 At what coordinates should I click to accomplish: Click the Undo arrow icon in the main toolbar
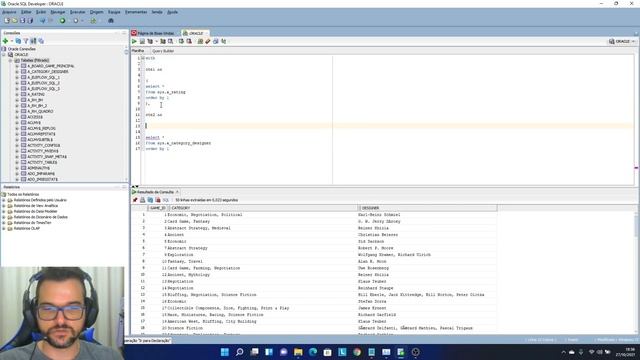(x=42, y=20)
